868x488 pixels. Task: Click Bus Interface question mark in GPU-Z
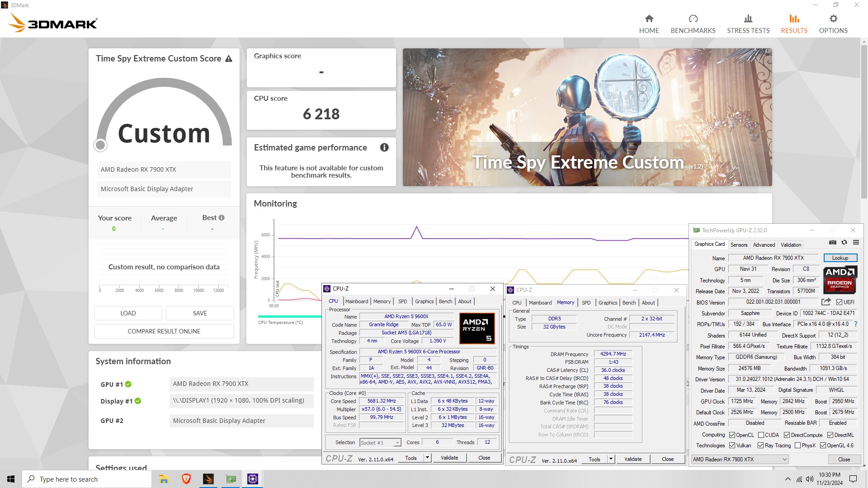(856, 324)
